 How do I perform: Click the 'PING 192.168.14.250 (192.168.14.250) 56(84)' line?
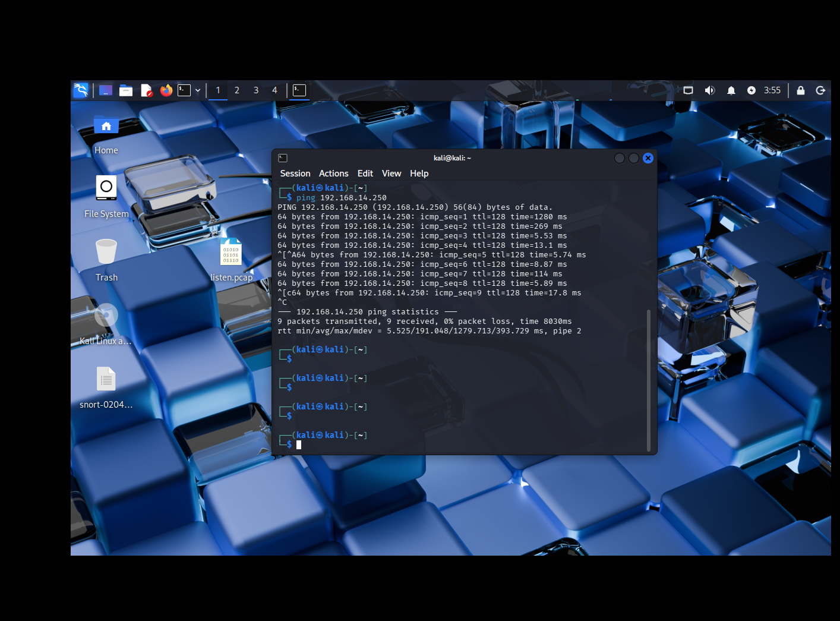(x=415, y=207)
